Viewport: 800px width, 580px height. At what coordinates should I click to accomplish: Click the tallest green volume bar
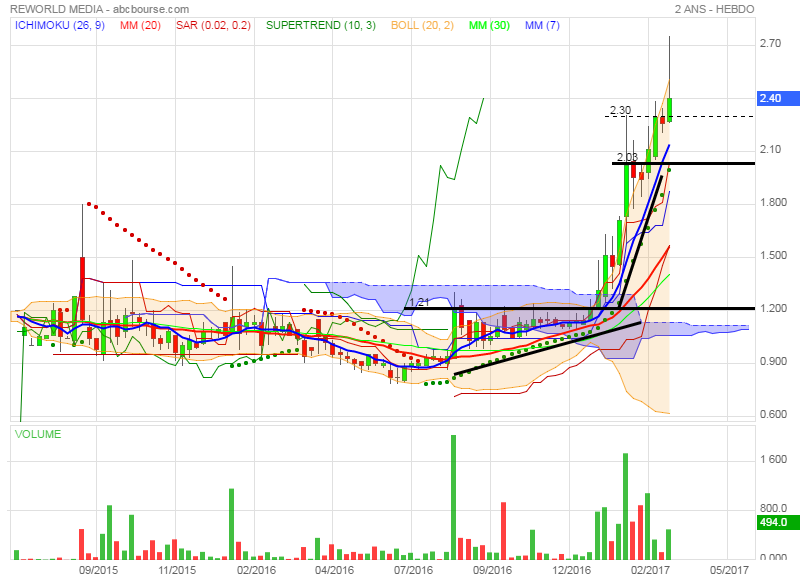453,497
